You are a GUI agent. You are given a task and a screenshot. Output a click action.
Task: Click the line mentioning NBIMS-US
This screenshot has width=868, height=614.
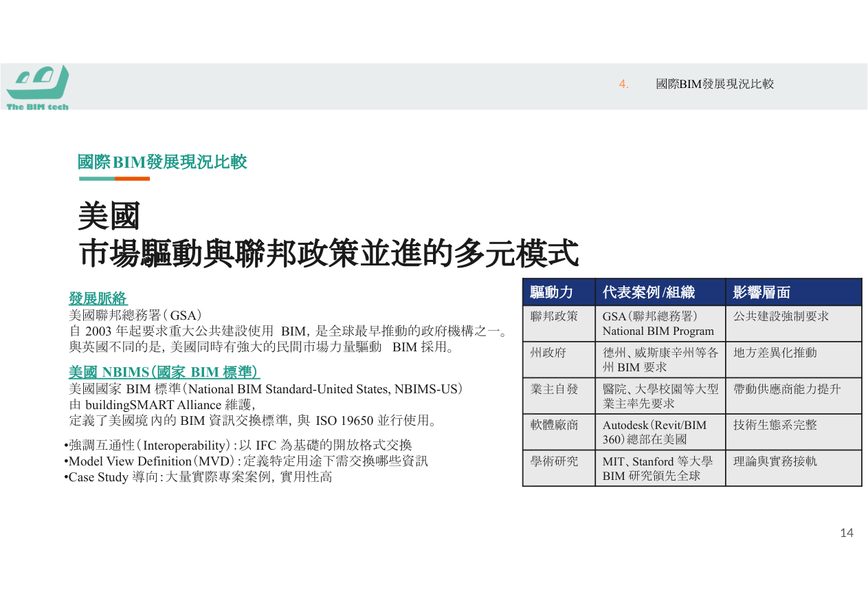pos(266,388)
